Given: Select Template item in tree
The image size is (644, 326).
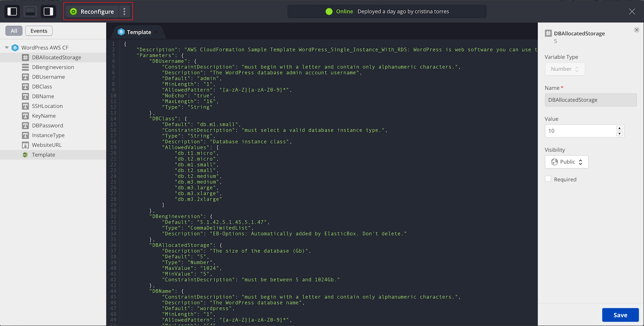Looking at the screenshot, I should pos(53,155).
